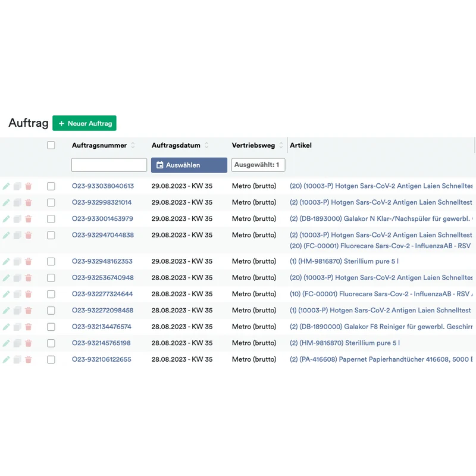The width and height of the screenshot is (476, 476).
Task: Duplicate order O23-932948162353 with copy icon
Action: pyautogui.click(x=17, y=261)
